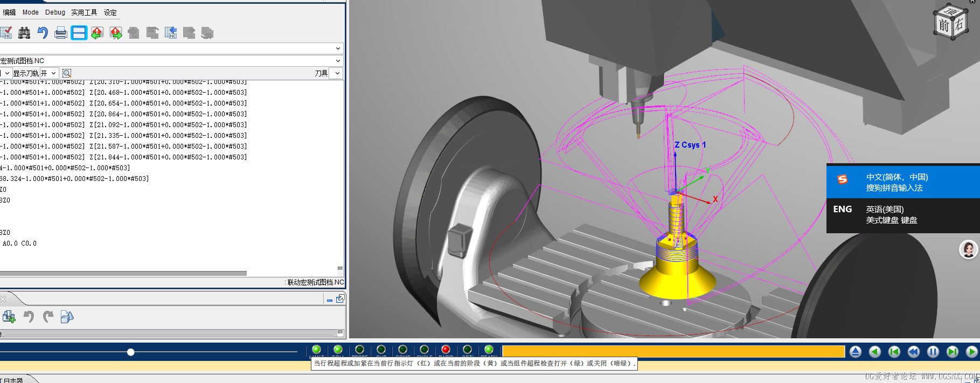Toggle the COMP indicator light

(403, 350)
